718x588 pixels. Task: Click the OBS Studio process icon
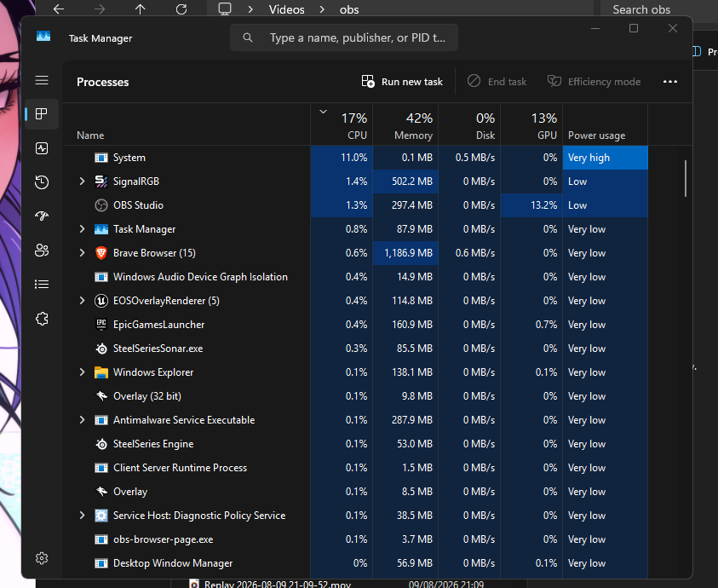[101, 205]
